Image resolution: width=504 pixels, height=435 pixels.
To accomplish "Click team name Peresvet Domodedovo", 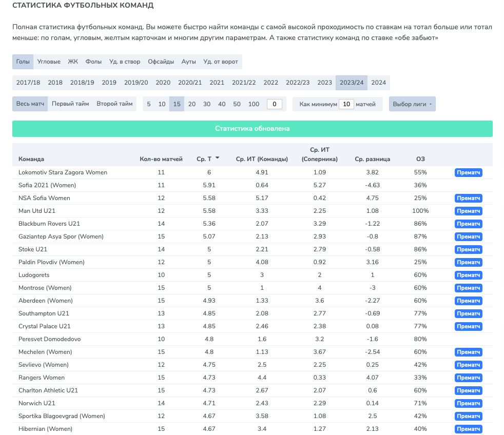I will [x=49, y=339].
